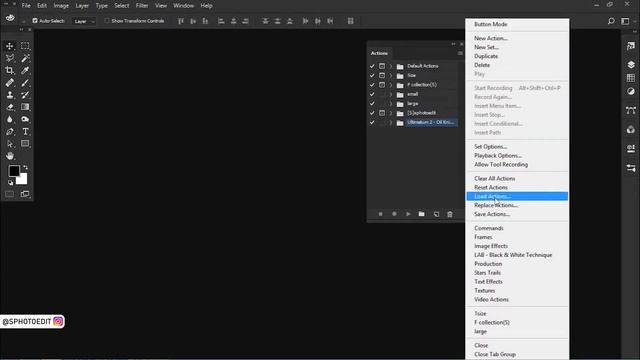The height and width of the screenshot is (360, 640).
Task: Create new set with folder icon
Action: 422,214
